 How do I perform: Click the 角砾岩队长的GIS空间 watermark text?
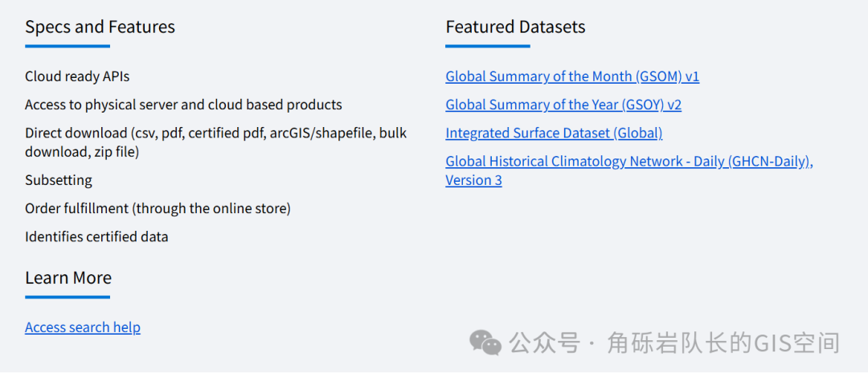click(723, 343)
